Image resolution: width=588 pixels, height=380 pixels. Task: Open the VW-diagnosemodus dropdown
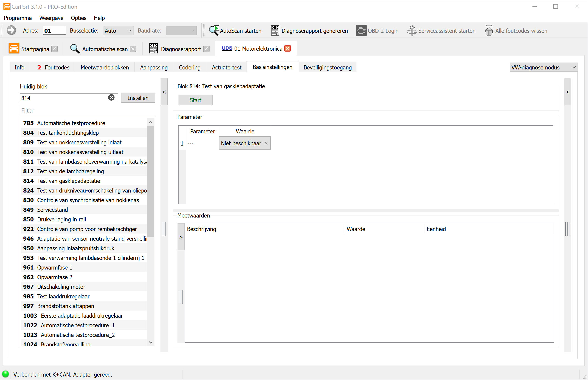click(x=543, y=67)
